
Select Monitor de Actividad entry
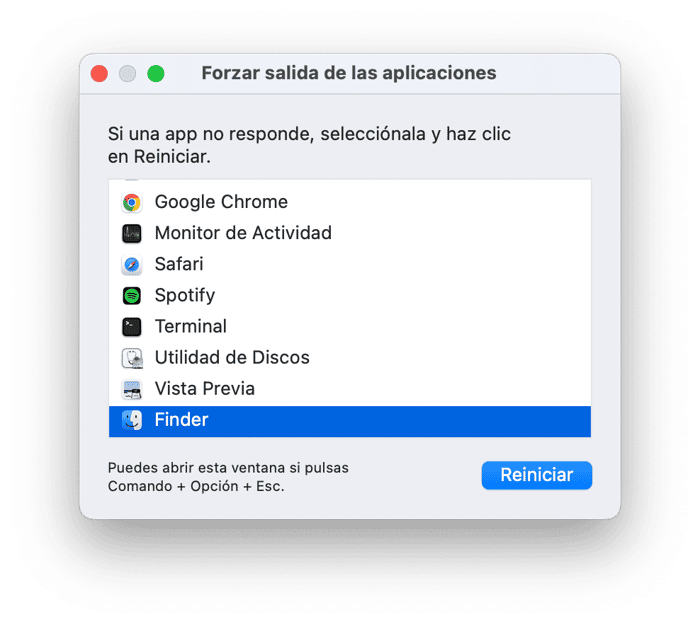[243, 233]
